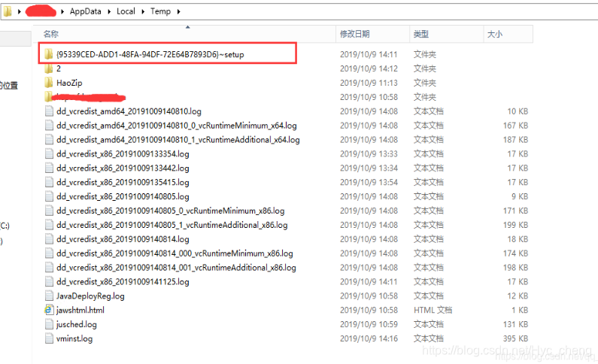Select the dd_vcredist_amd64_20191009140810_0_vcRuntimeMinimum_x64.log file icon

click(x=49, y=126)
